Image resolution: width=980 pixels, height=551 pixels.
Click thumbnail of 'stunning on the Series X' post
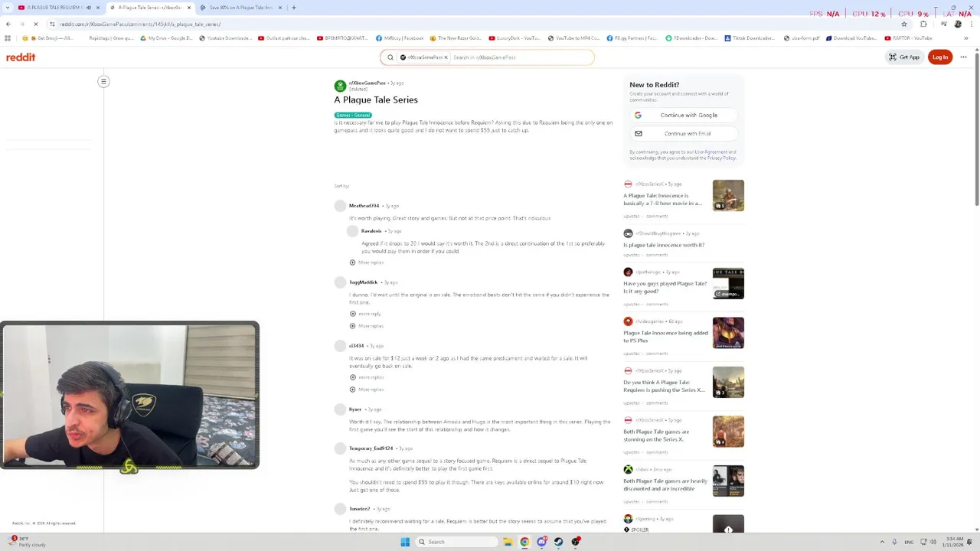728,432
